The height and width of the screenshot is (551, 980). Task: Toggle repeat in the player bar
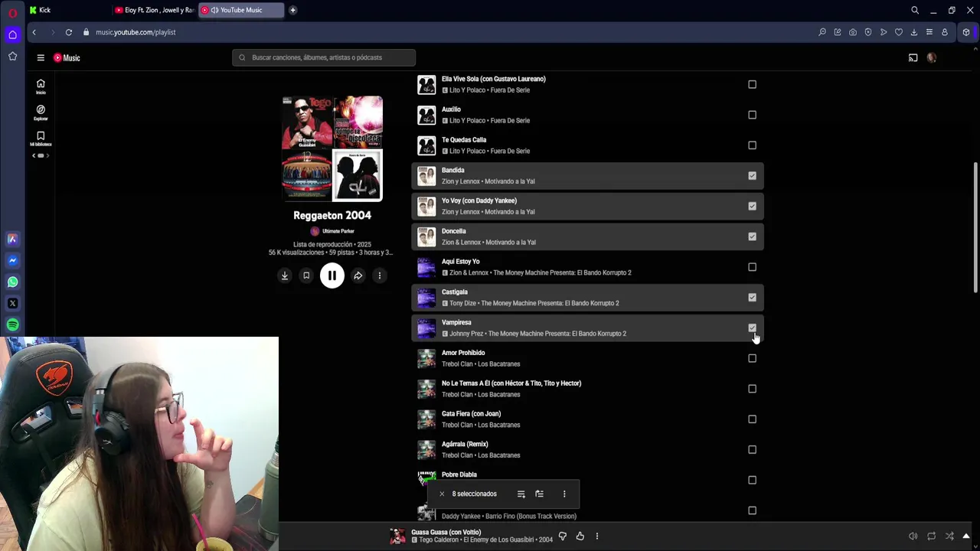click(x=931, y=536)
